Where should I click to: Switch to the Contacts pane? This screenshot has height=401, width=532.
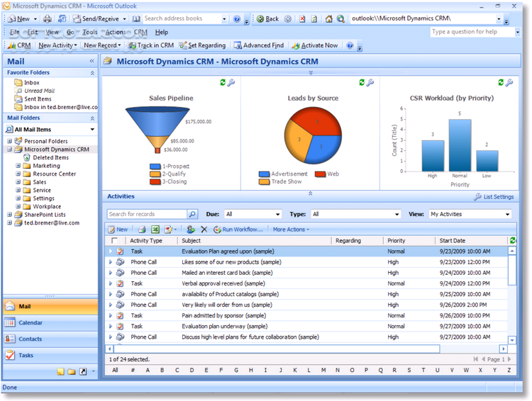coord(50,339)
